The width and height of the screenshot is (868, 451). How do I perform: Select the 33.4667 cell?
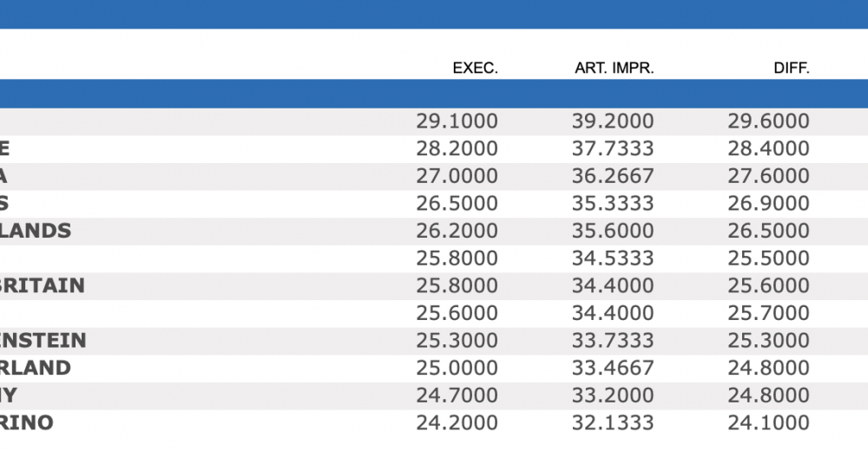(x=613, y=368)
